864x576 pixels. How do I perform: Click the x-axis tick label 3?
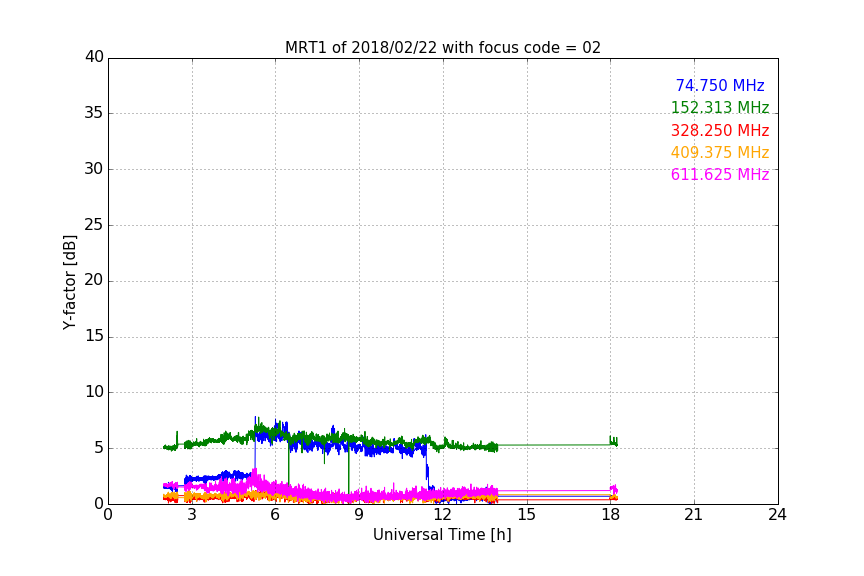point(192,515)
